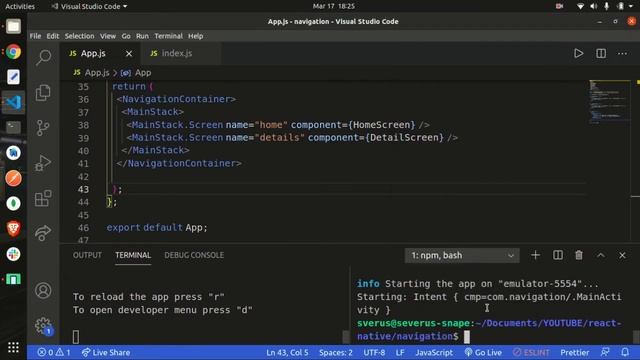Click the code minimap
This screenshot has width=640, height=360.
609,102
